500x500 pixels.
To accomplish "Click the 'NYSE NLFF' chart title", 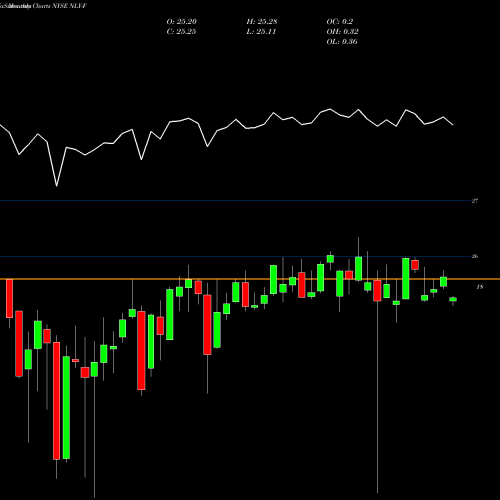I will (69, 6).
